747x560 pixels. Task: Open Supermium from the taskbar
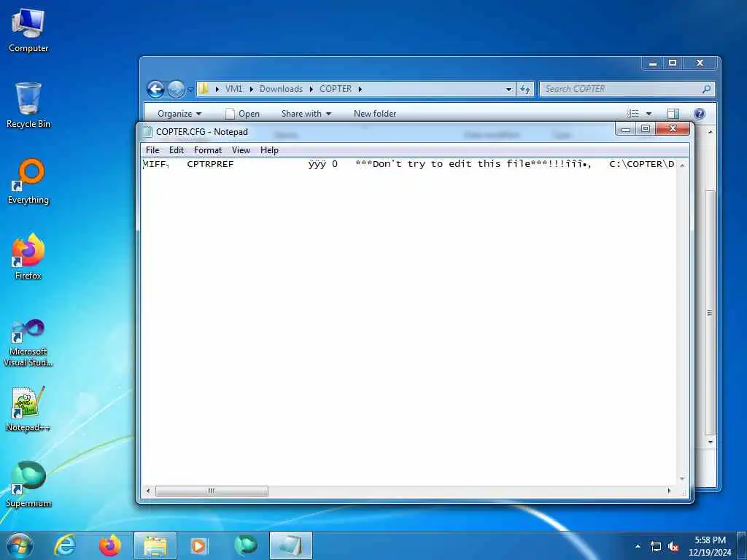coord(246,545)
